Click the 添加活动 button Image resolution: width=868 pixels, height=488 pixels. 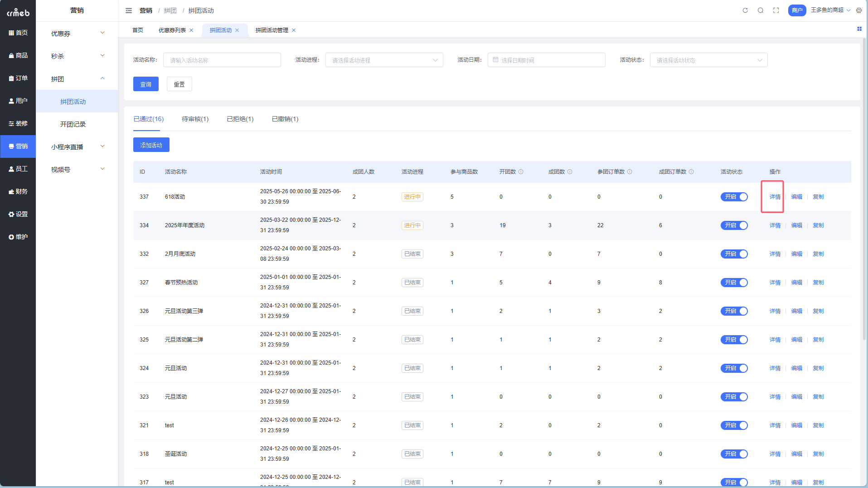click(x=151, y=145)
